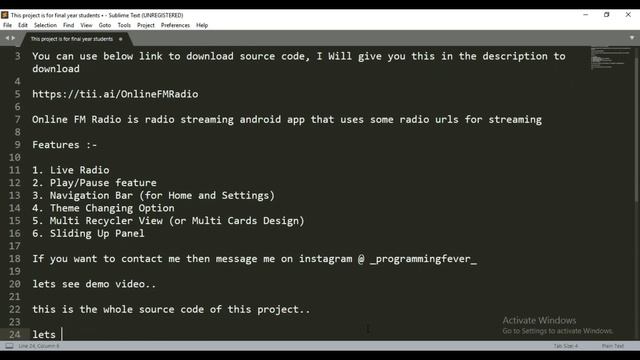Open the File menu
Image resolution: width=640 pixels, height=360 pixels.
pos(7,25)
